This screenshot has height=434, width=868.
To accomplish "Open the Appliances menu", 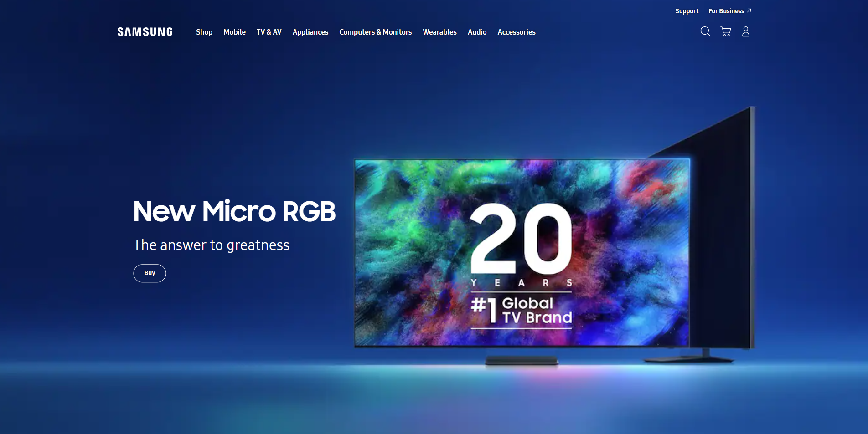I will pyautogui.click(x=310, y=32).
